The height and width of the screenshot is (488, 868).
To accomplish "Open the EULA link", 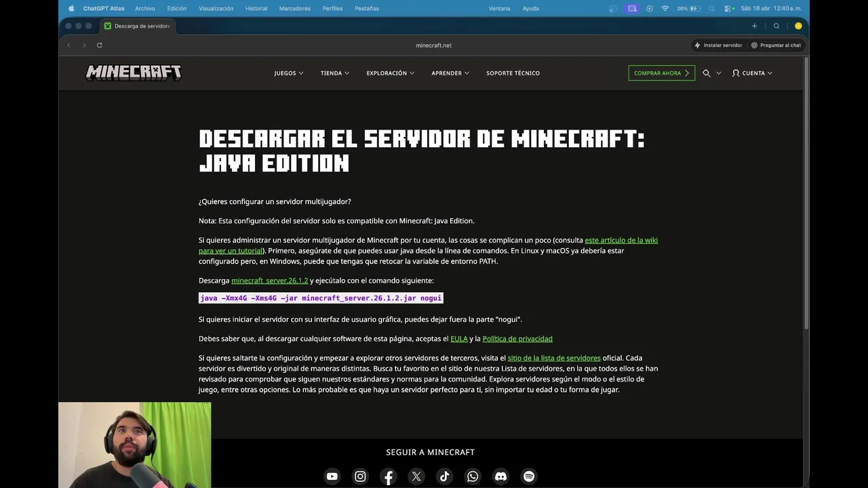I will [x=459, y=339].
